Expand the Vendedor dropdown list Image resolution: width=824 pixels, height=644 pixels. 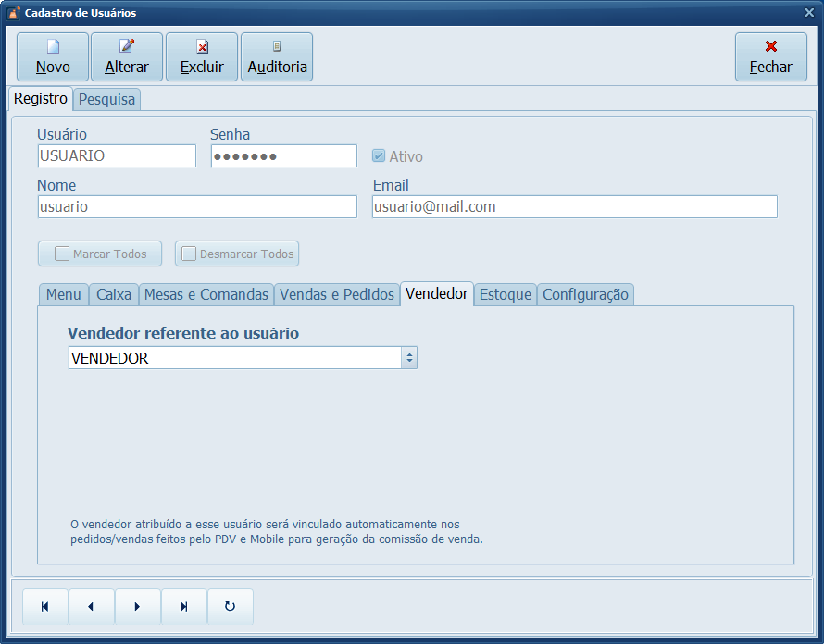click(x=409, y=358)
